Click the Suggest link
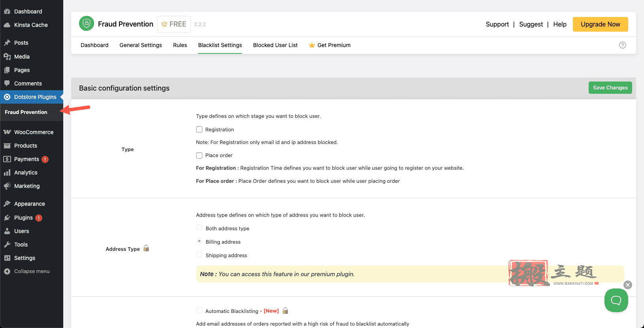This screenshot has height=328, width=644. 531,24
